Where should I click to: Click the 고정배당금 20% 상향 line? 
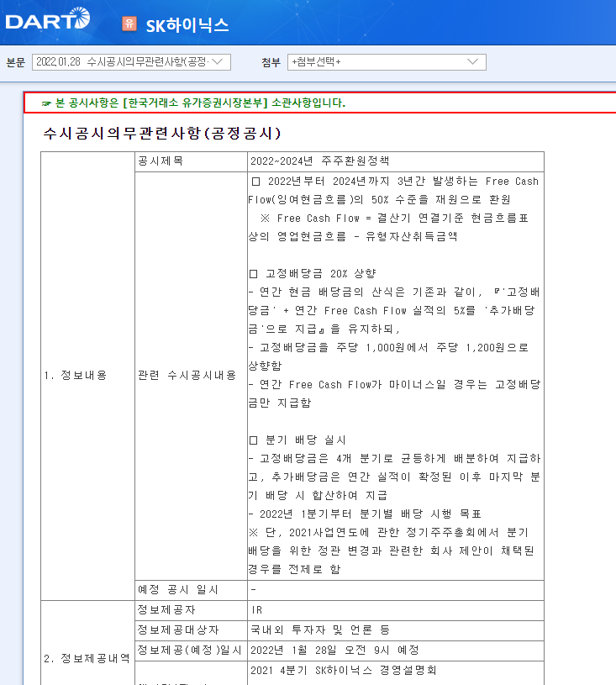pos(313,274)
